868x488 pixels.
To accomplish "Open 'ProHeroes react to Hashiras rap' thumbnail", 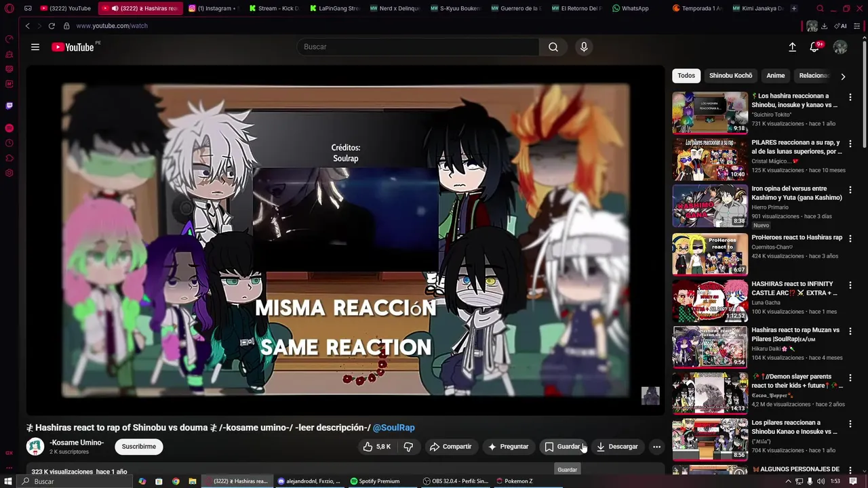I will (x=710, y=254).
